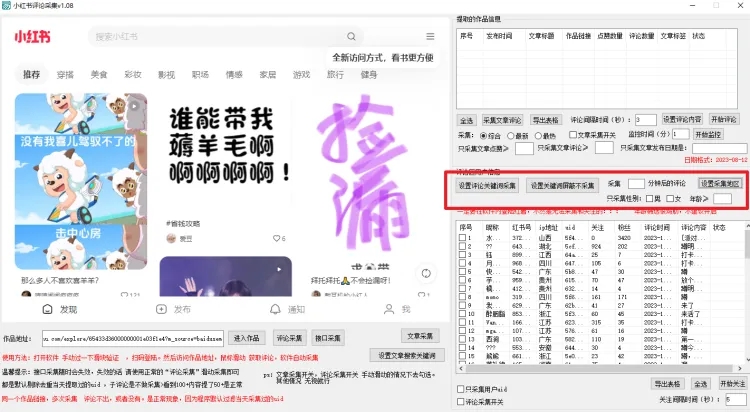Viewport: 750px width, 412px height.
Task: Click the 小红书评论采集 app icon in title bar
Action: coord(6,5)
